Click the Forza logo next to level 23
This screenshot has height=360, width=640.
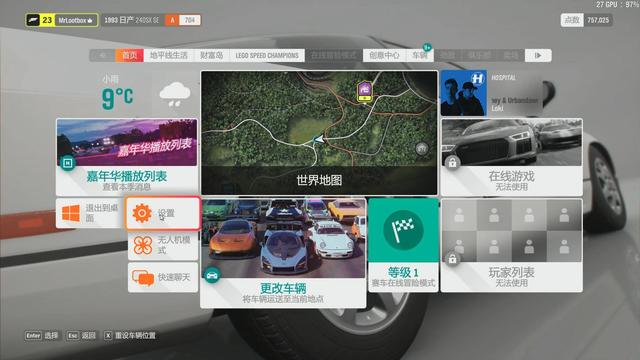tap(33, 20)
